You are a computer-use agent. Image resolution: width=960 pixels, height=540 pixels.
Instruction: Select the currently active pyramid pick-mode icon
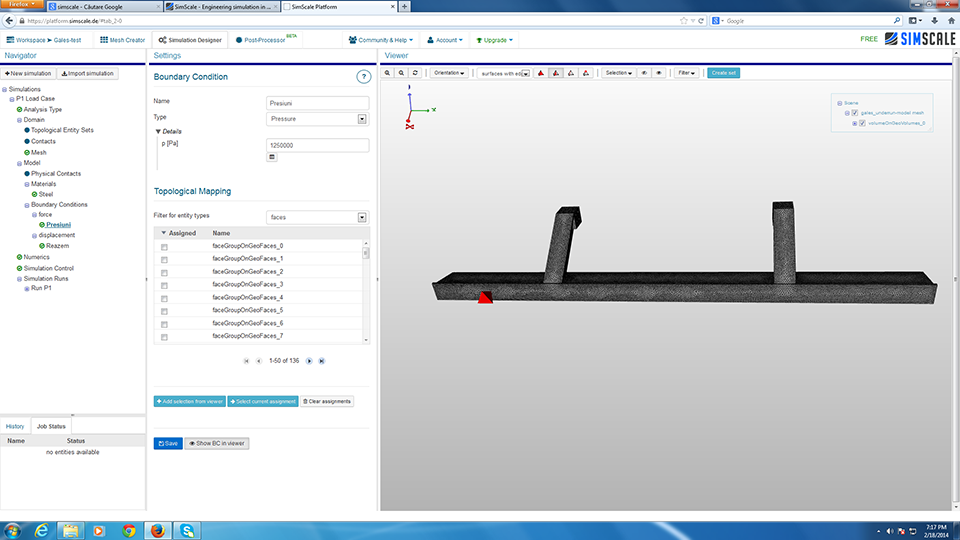[x=556, y=73]
